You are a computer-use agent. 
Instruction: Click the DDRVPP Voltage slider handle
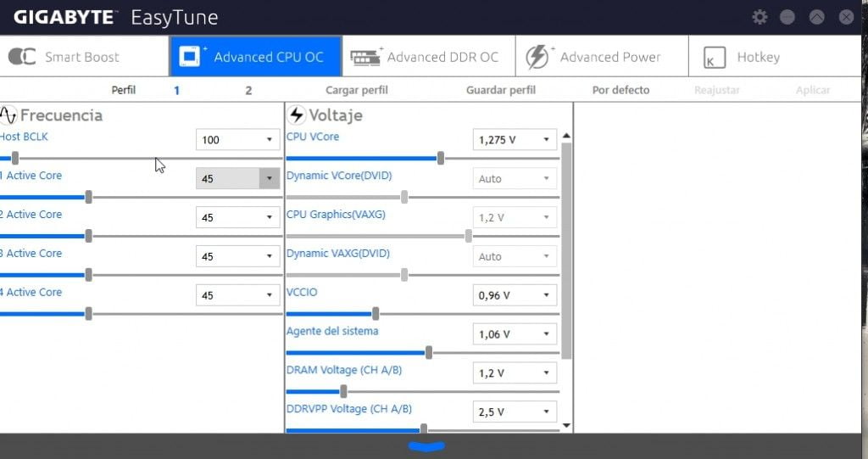(x=424, y=429)
